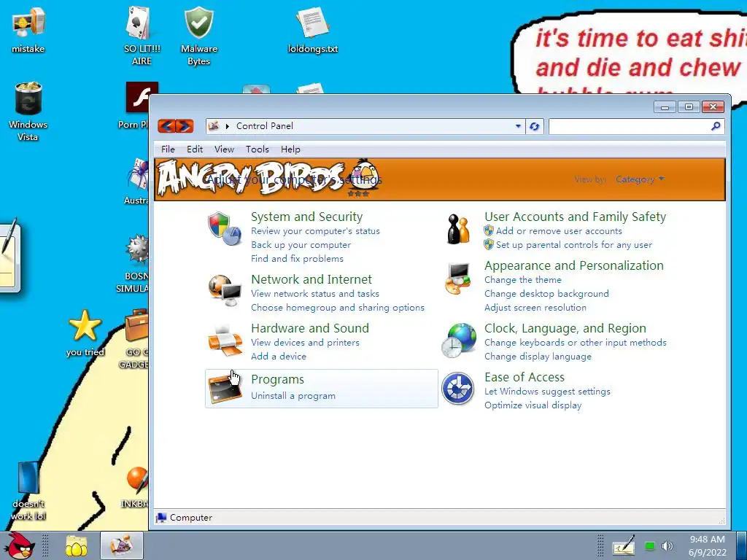Screen dimensions: 747x560
Task: Select the Windows Vista recycle bin icon
Action: 28,112
